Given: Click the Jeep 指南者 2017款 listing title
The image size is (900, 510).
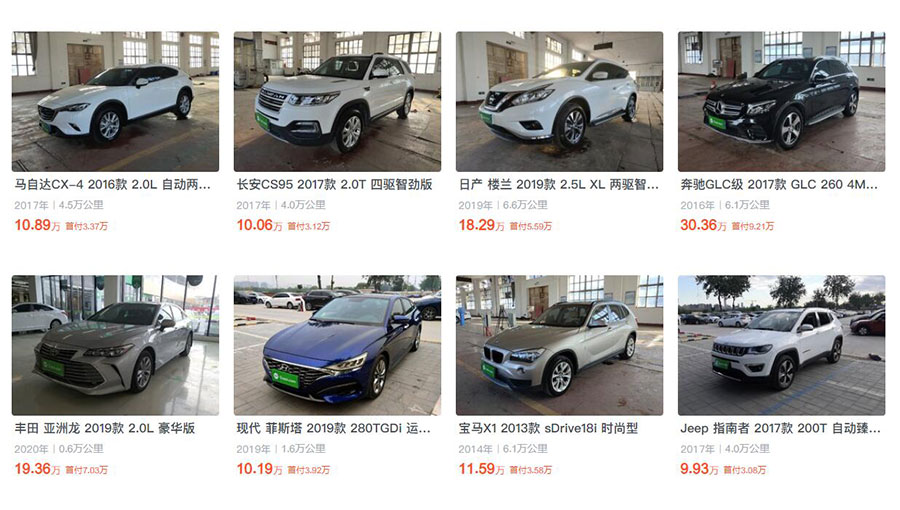Looking at the screenshot, I should [780, 429].
